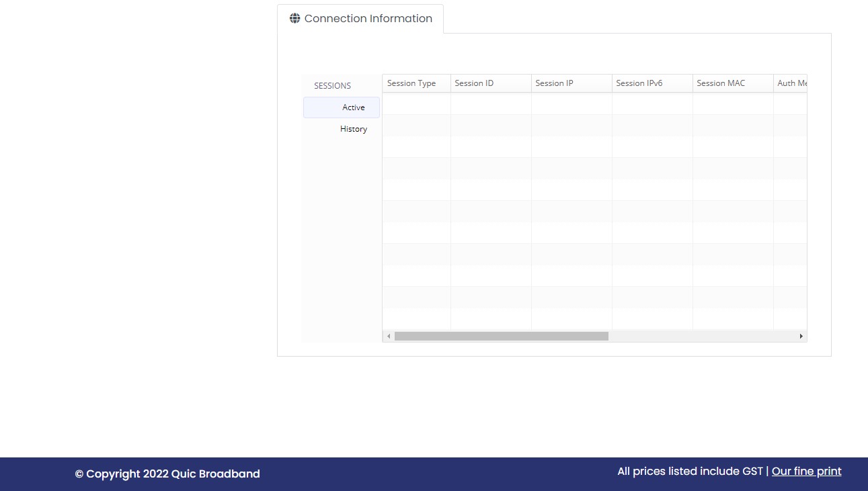Sort by Session Type column header
The width and height of the screenshot is (868, 491).
tap(411, 83)
